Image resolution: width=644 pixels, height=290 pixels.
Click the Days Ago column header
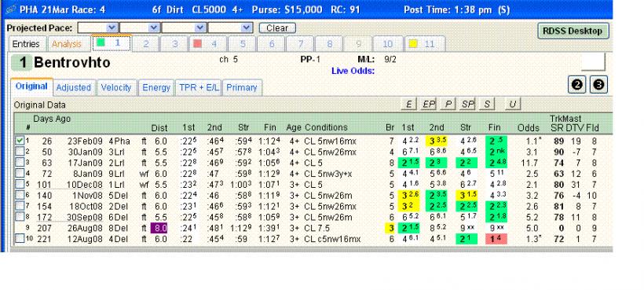point(52,119)
